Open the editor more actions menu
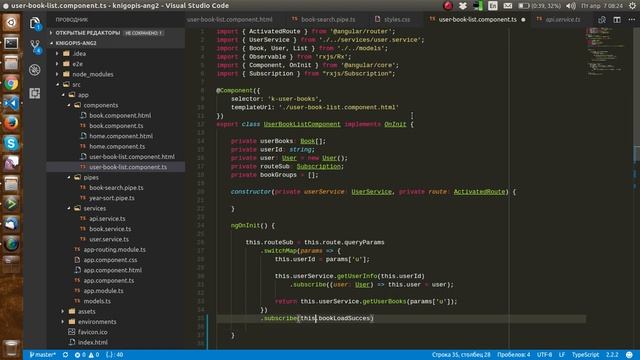This screenshot has height=360, width=640. click(631, 20)
